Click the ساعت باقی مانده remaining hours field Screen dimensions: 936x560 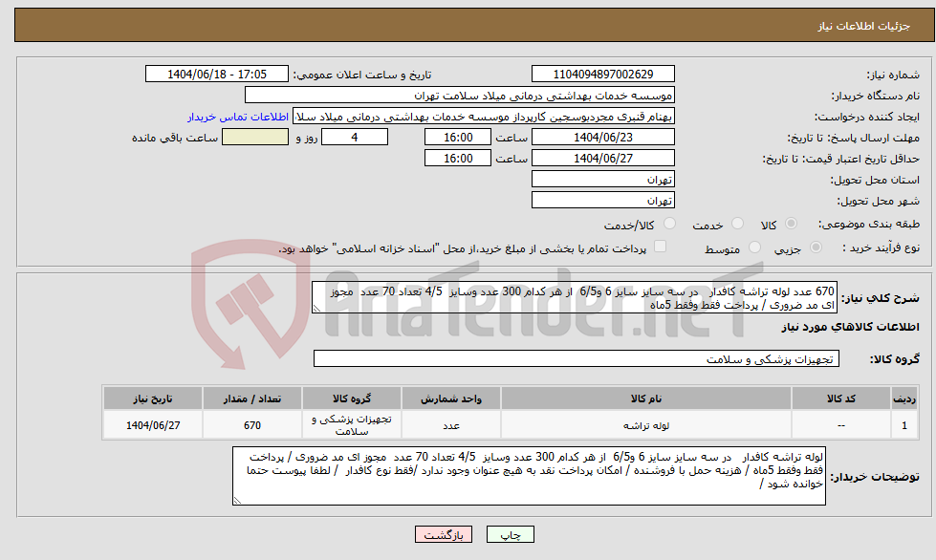(253, 136)
